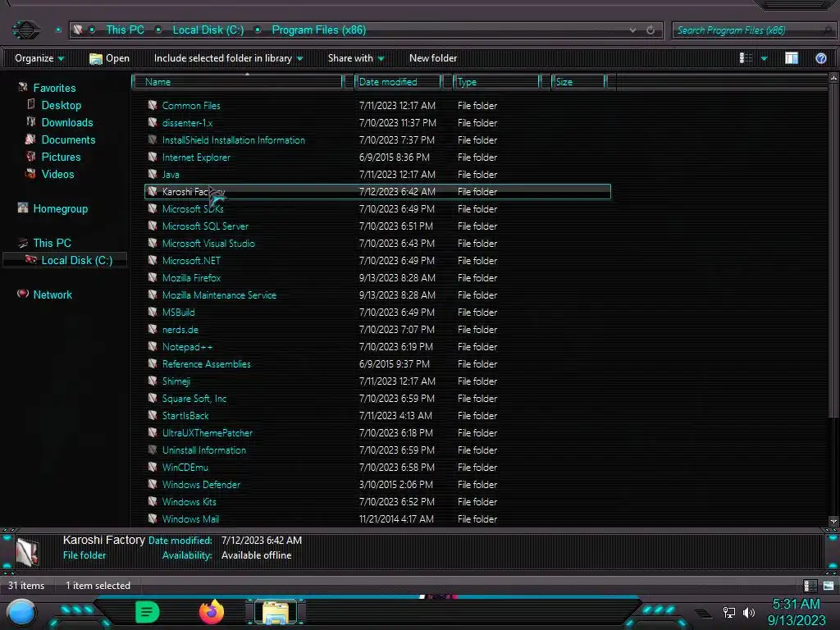
Task: Navigate to Local Disk (C:) breadcrumb
Action: [x=208, y=30]
